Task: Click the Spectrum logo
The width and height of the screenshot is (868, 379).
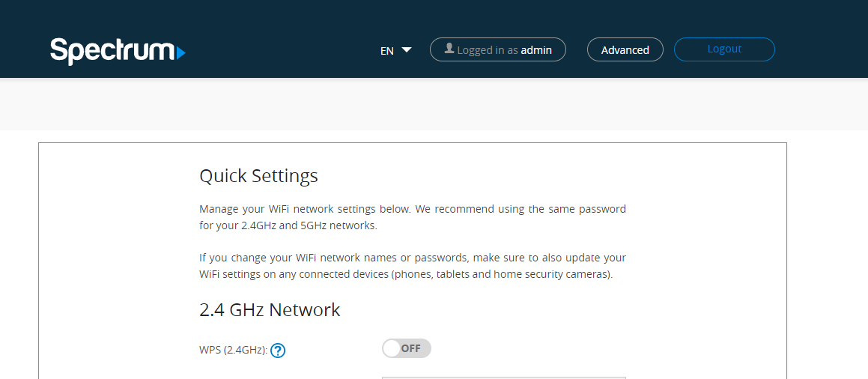Action: 118,52
